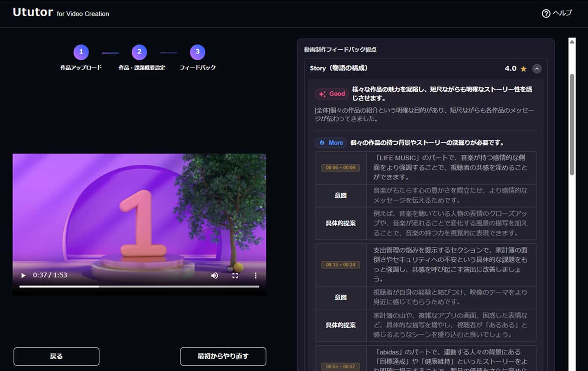Click the Good feedback badge
The width and height of the screenshot is (588, 371).
[332, 94]
